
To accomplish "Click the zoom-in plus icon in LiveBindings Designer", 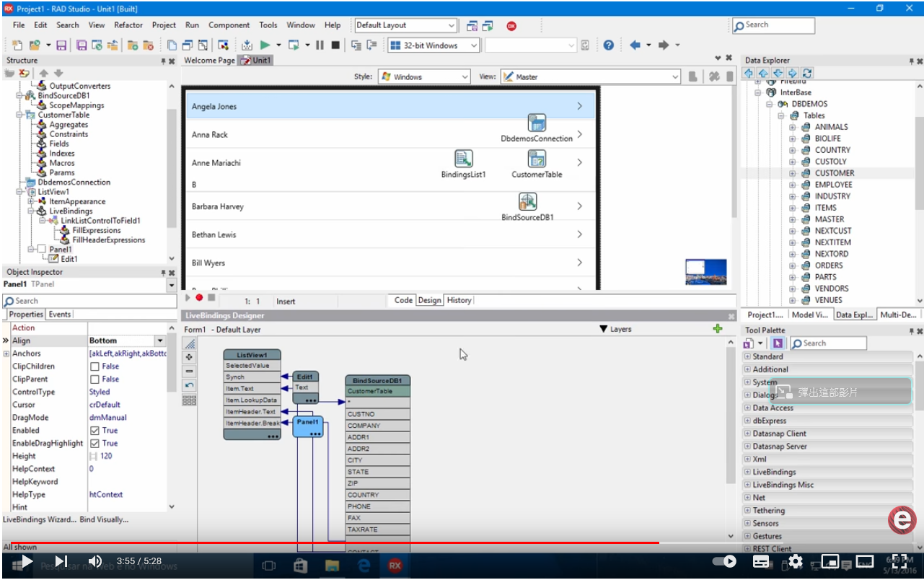I will [x=189, y=357].
